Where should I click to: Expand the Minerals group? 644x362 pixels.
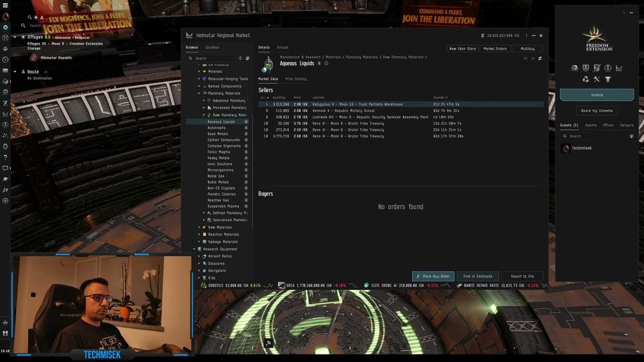tap(199, 71)
